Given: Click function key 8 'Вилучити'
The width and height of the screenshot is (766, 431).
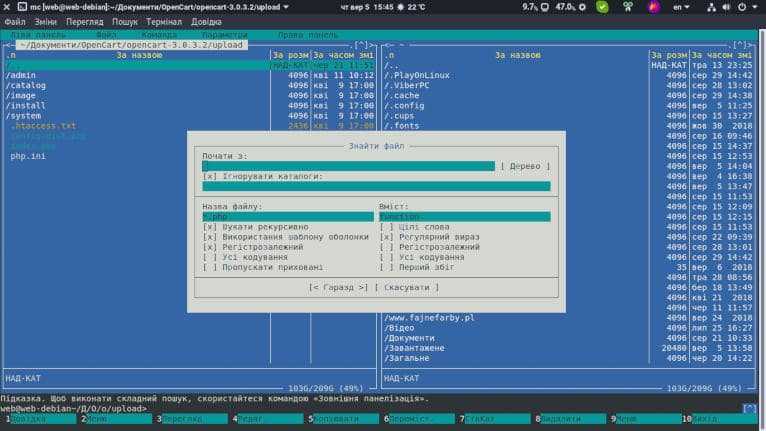Looking at the screenshot, I should [x=570, y=419].
